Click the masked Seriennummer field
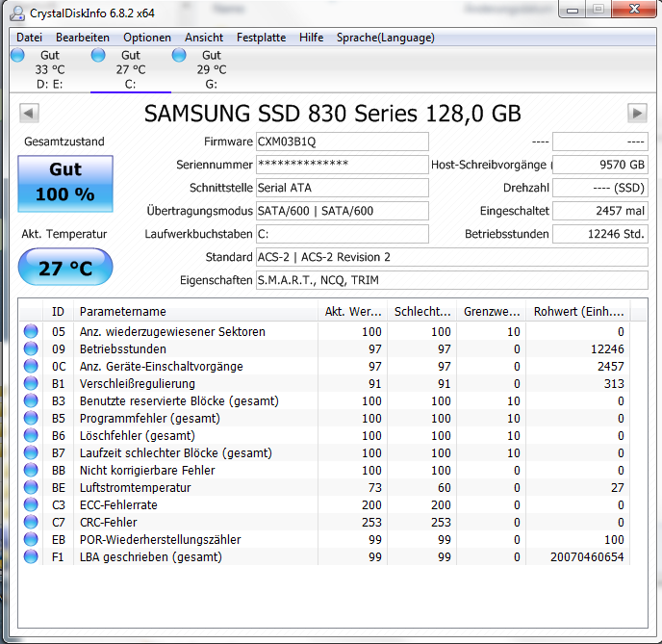 343,165
